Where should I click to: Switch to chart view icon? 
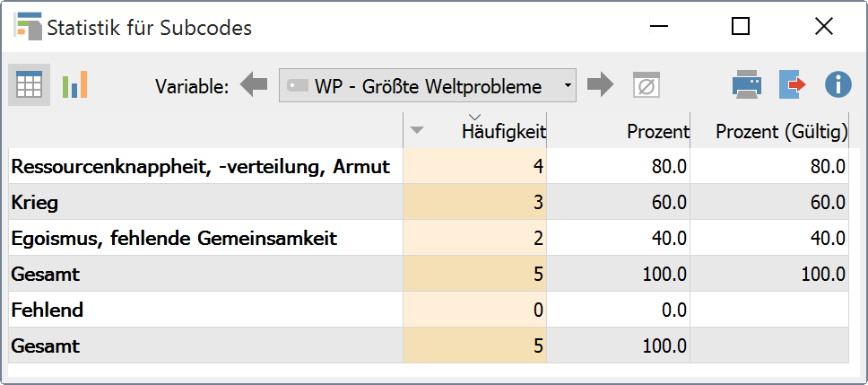(74, 86)
